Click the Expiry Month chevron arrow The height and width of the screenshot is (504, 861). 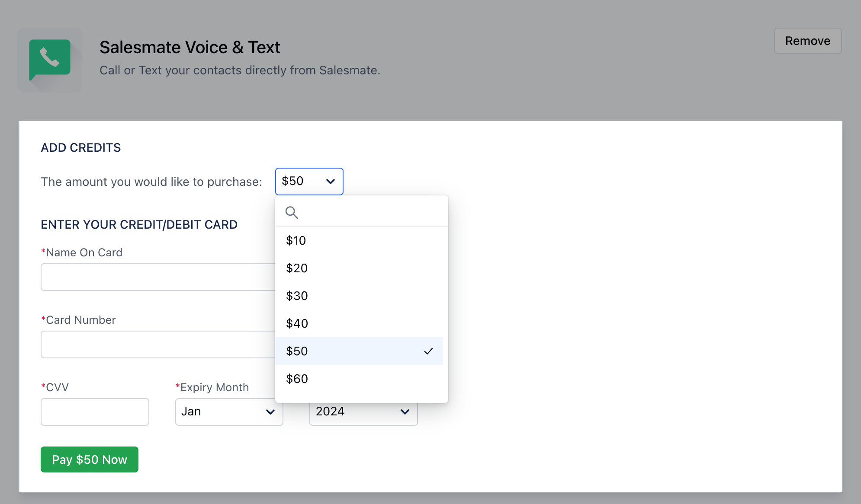click(x=270, y=412)
